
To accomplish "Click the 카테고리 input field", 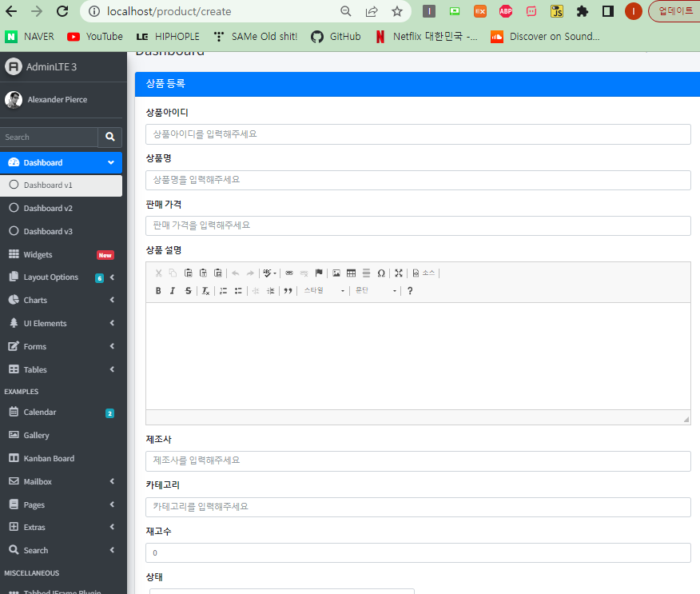I will pos(418,507).
